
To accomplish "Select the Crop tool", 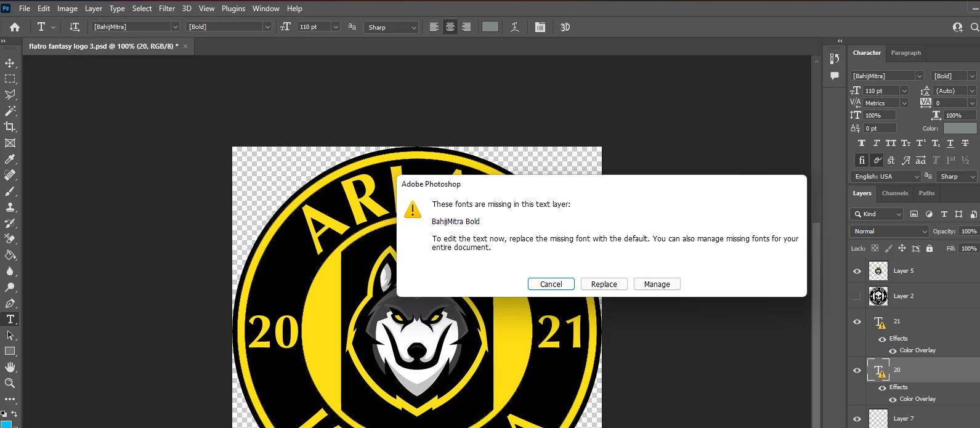I will click(10, 127).
